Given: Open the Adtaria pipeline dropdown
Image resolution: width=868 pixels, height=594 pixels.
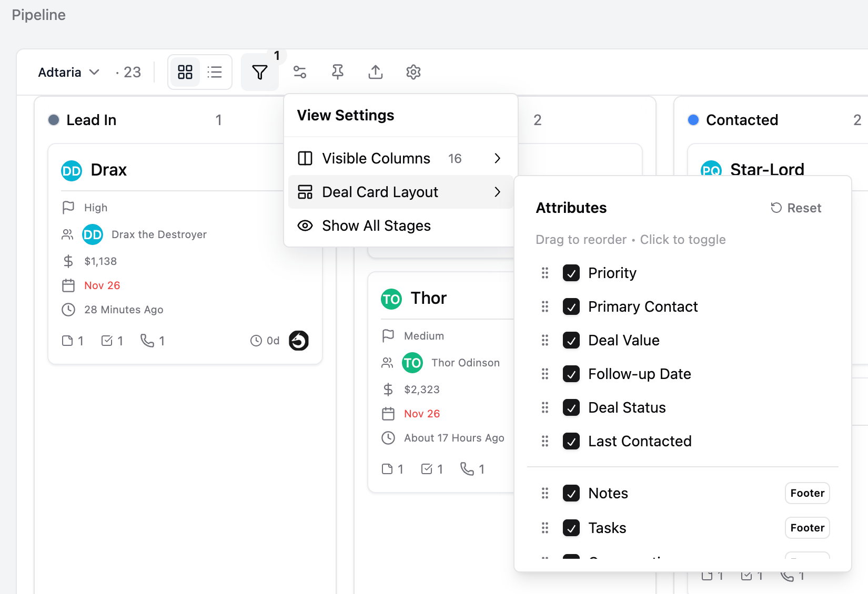Looking at the screenshot, I should pyautogui.click(x=69, y=72).
